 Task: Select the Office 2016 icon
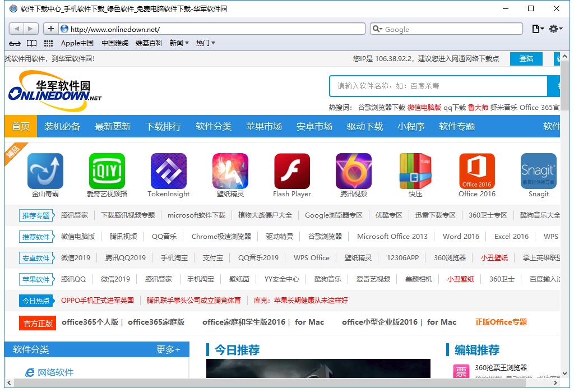click(x=476, y=171)
